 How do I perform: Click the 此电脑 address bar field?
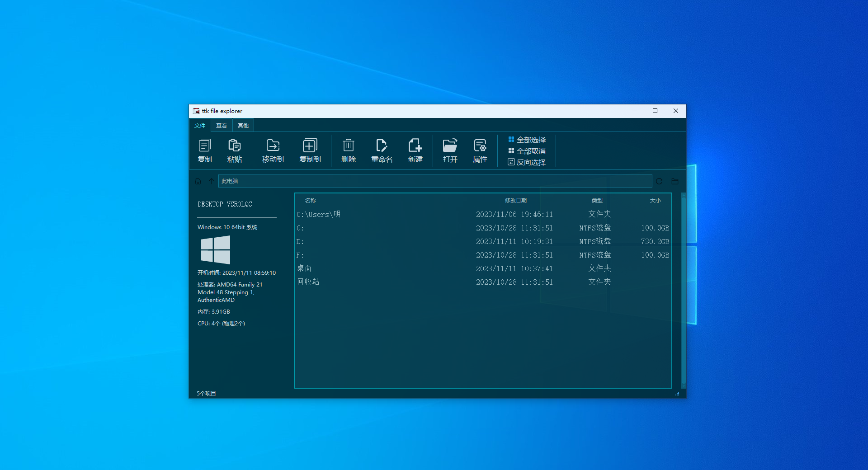click(x=435, y=181)
